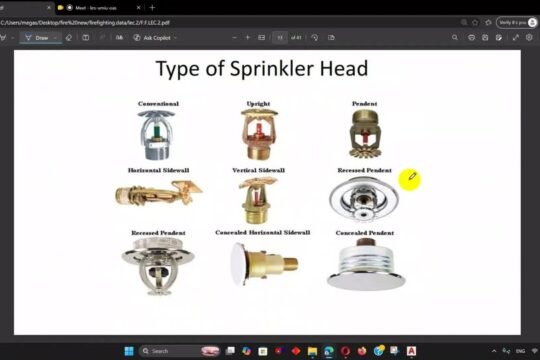Open the find in PDF search icon
The image size is (540, 360).
[x=455, y=38]
